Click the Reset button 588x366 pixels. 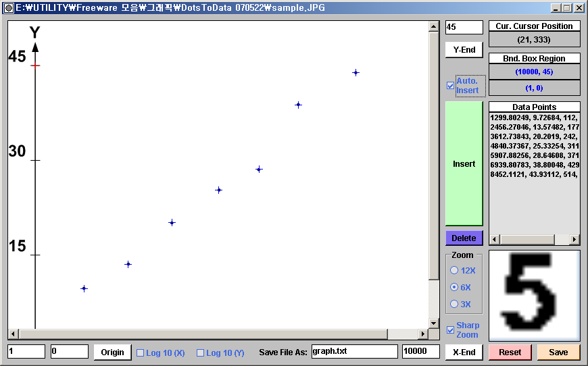click(x=510, y=352)
